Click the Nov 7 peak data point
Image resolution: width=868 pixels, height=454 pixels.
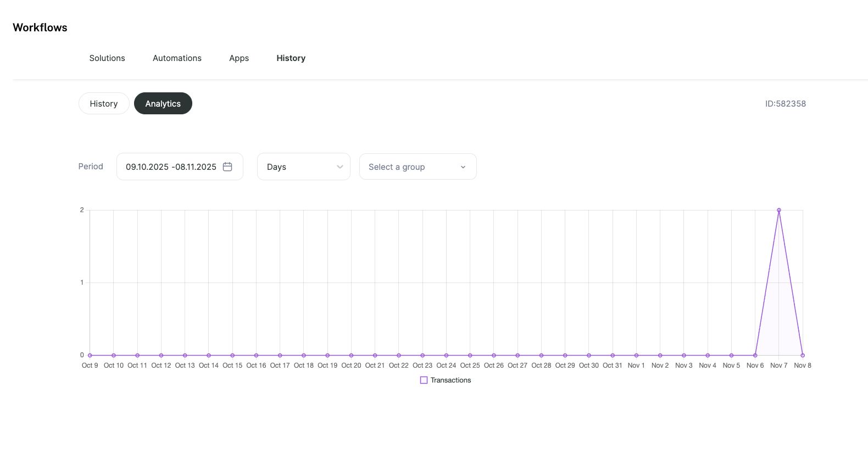[x=779, y=210]
